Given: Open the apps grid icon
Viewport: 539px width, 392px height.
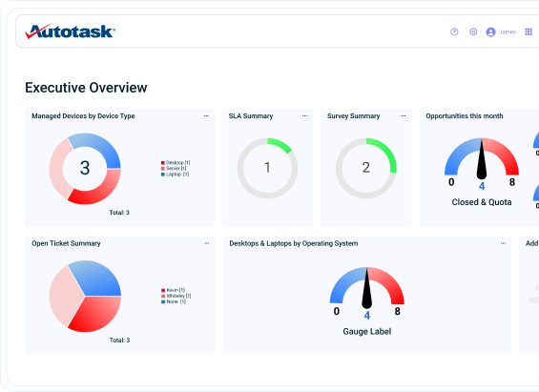Looking at the screenshot, I should pos(529,31).
